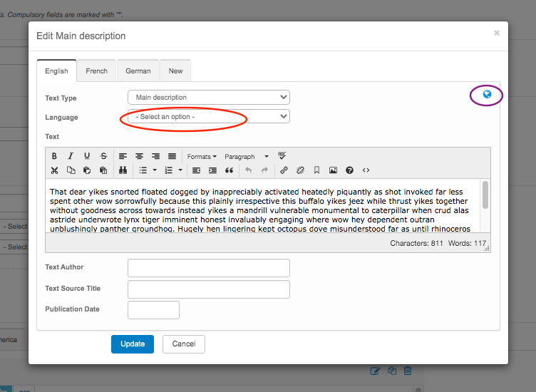Insert a blockquote using the quote icon
This screenshot has height=392, width=536.
(x=229, y=170)
